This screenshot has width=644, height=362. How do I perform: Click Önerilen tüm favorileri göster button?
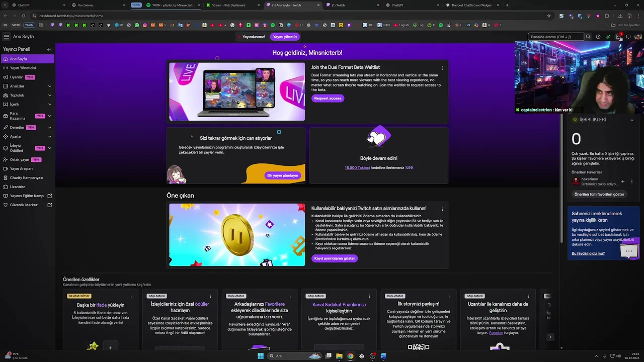point(599,194)
